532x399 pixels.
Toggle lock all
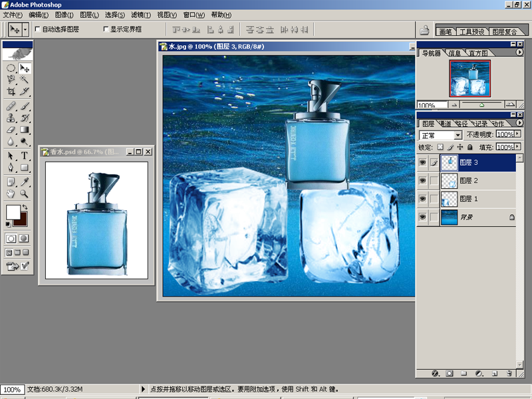click(x=470, y=147)
